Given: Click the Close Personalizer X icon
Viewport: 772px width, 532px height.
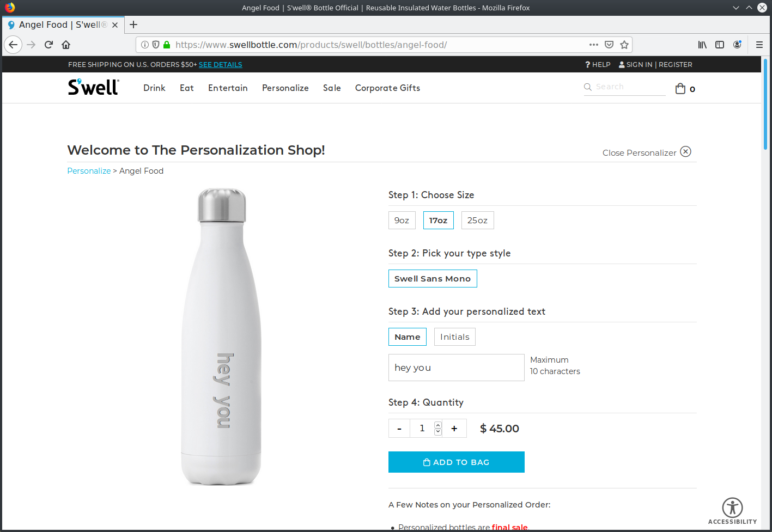Looking at the screenshot, I should pos(686,152).
